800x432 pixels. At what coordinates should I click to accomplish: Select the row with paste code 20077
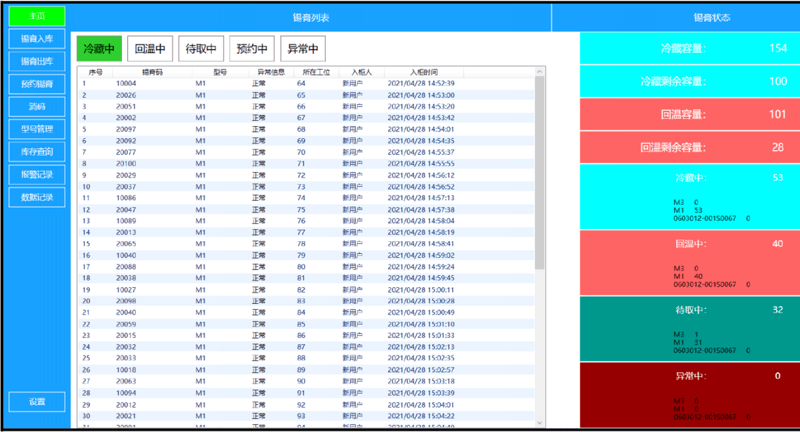pyautogui.click(x=306, y=152)
